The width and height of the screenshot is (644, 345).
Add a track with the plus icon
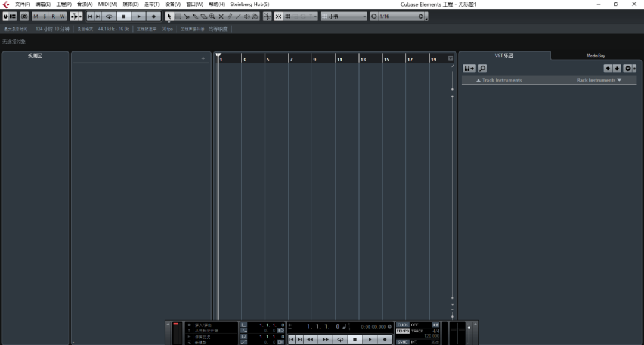tap(203, 58)
